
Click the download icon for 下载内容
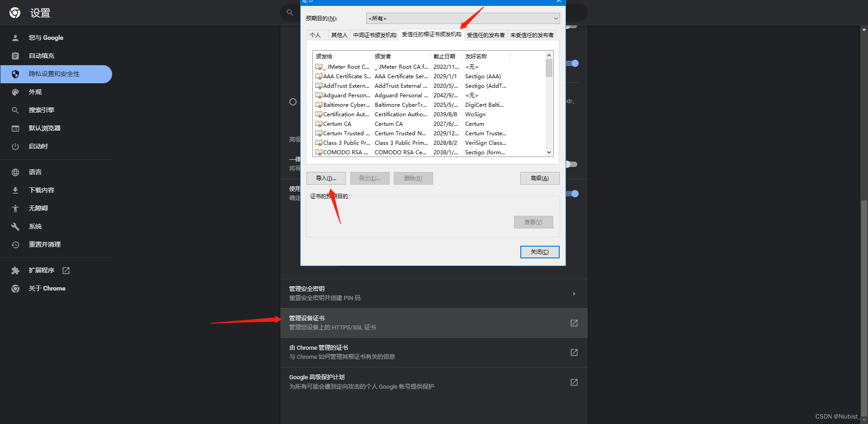(15, 190)
